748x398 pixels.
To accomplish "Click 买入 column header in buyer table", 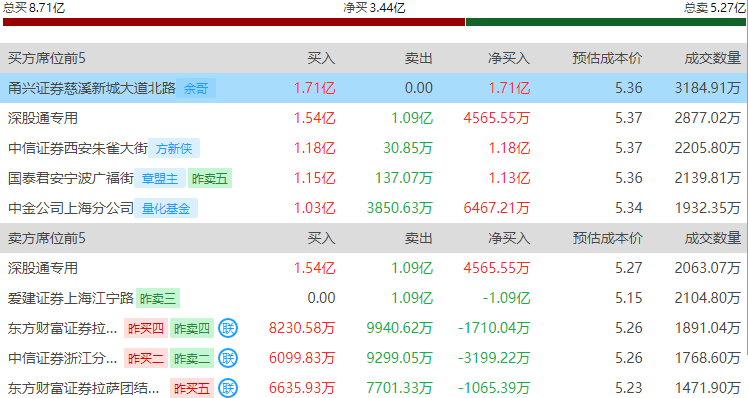I will pos(321,58).
